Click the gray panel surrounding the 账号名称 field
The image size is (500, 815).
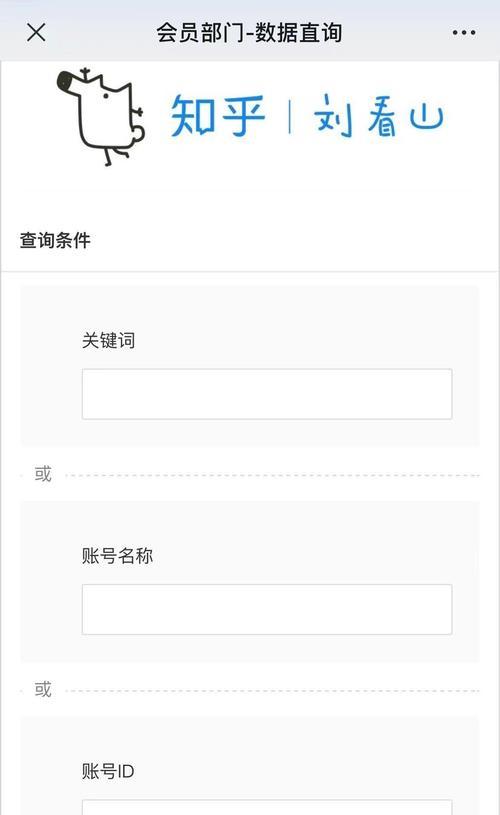pyautogui.click(x=250, y=581)
